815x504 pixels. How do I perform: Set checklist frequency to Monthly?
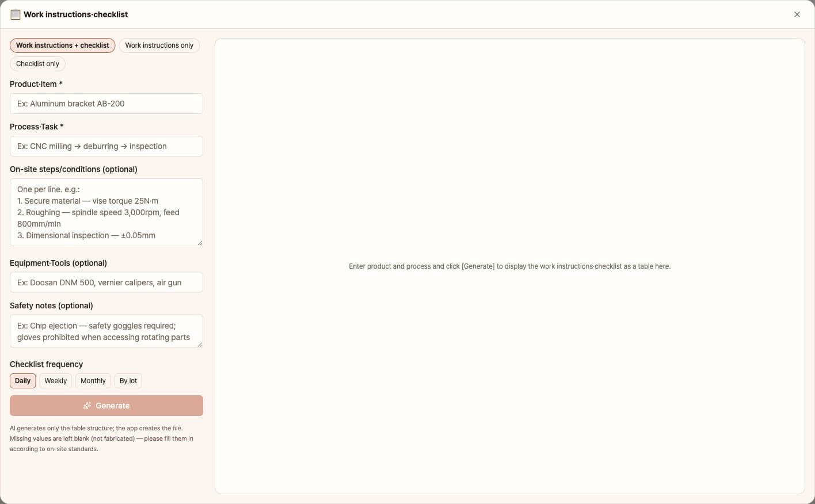tap(93, 381)
